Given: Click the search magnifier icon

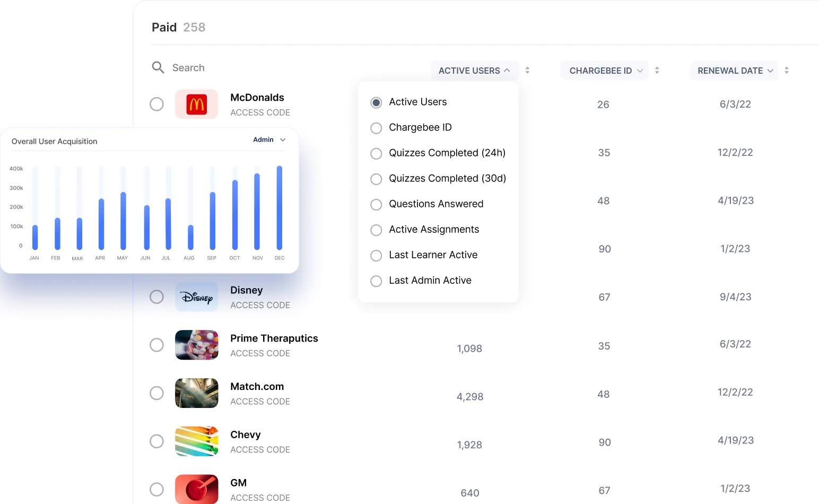Looking at the screenshot, I should point(158,67).
